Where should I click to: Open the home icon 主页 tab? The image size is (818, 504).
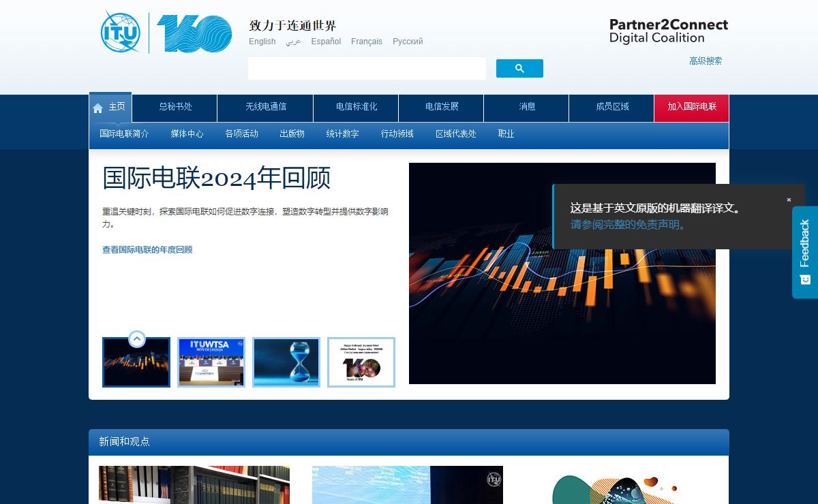110,108
